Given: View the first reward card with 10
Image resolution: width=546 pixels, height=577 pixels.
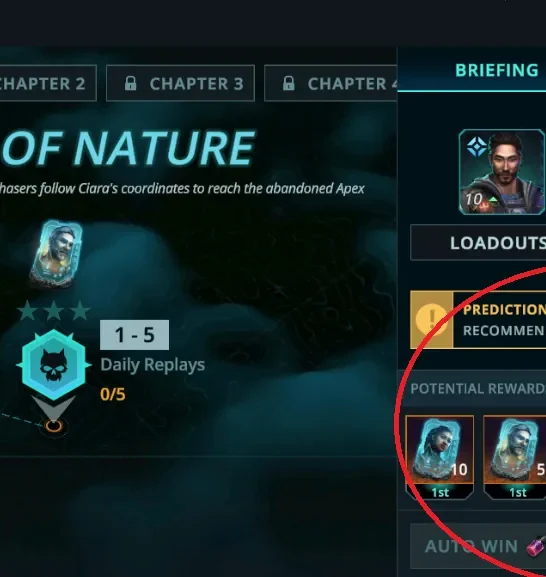Looking at the screenshot, I should 440,457.
